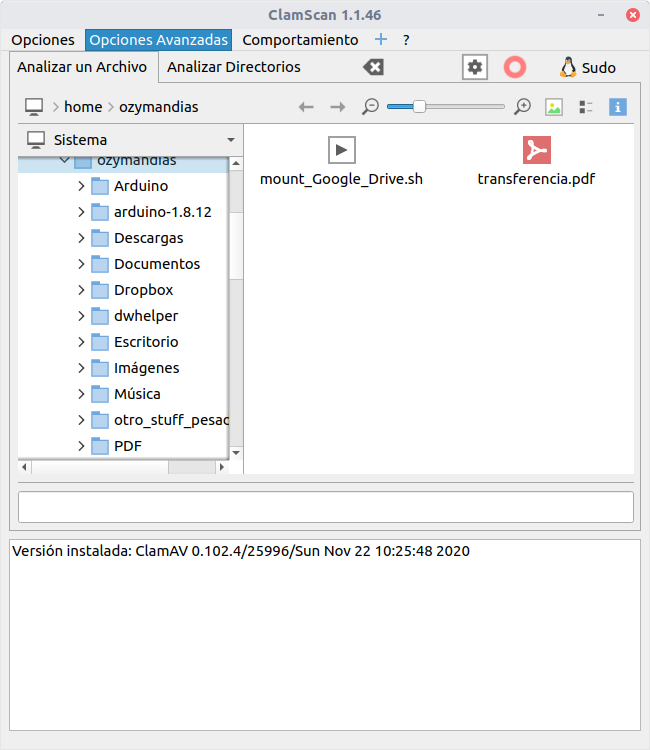This screenshot has height=750, width=650.
Task: Expand the PDF folder
Action: pyautogui.click(x=81, y=446)
